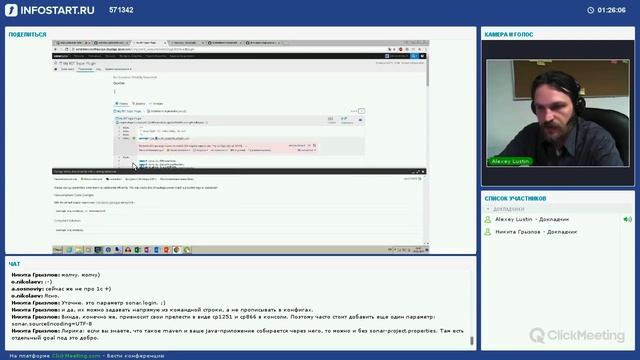
Task: Click the a.sosnoviy chat message
Action: point(61,289)
